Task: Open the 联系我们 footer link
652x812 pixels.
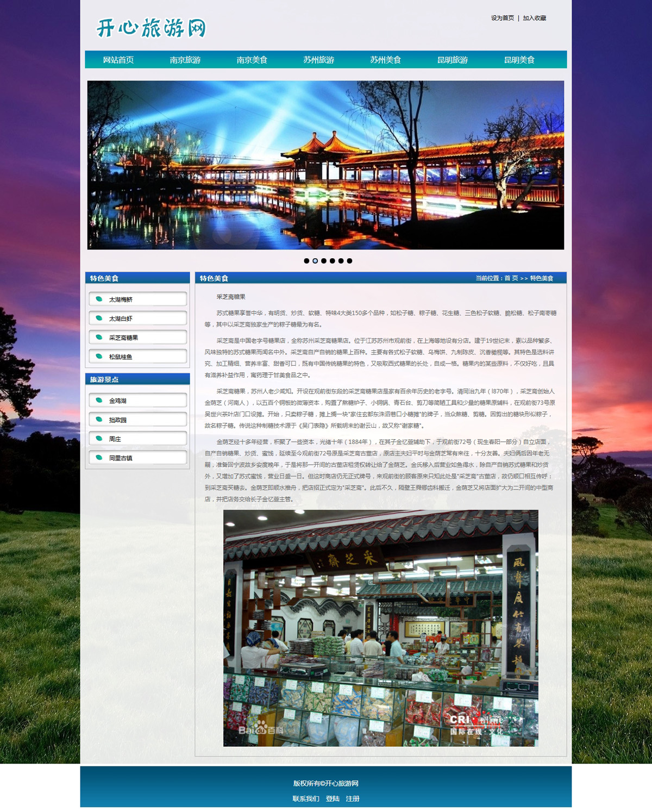Action: click(306, 798)
